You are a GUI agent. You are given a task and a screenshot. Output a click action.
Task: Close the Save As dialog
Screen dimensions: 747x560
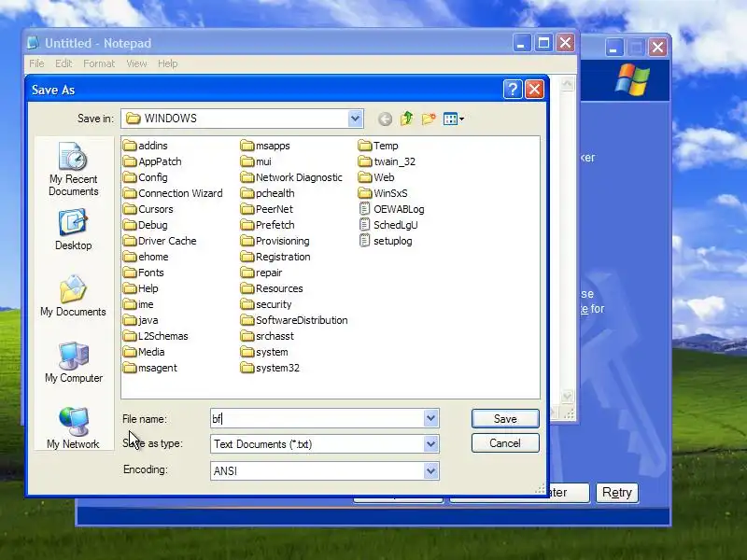pyautogui.click(x=534, y=89)
